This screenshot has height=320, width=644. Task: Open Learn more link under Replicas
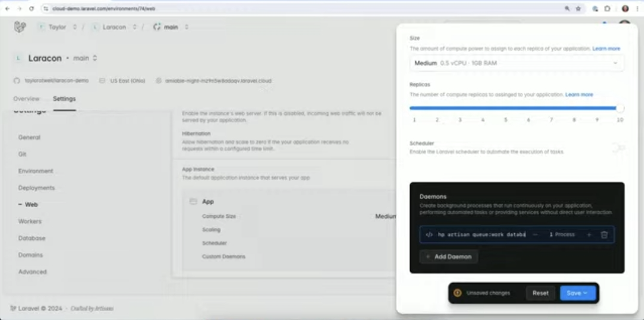click(579, 95)
